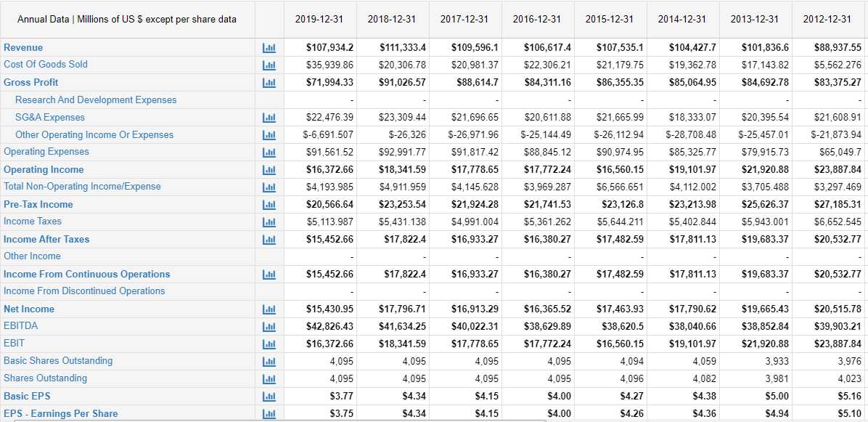The height and width of the screenshot is (422, 868).
Task: Open chart icon for Income Taxes row
Action: 269,222
